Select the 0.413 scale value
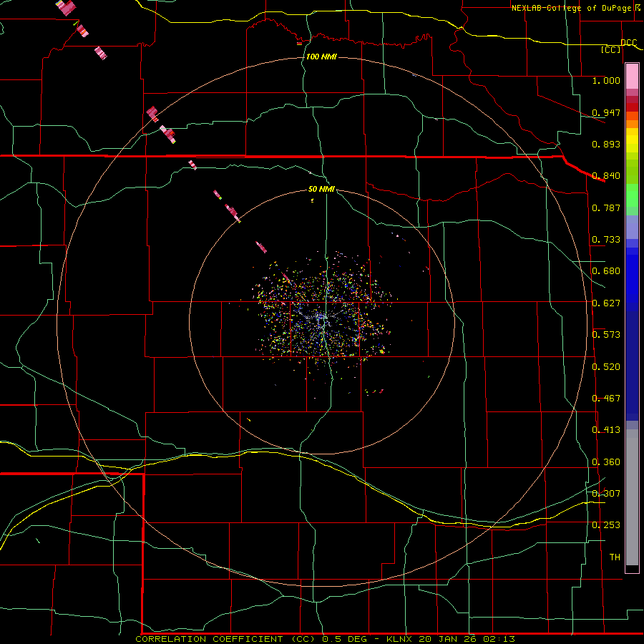This screenshot has height=644, width=644. click(606, 430)
